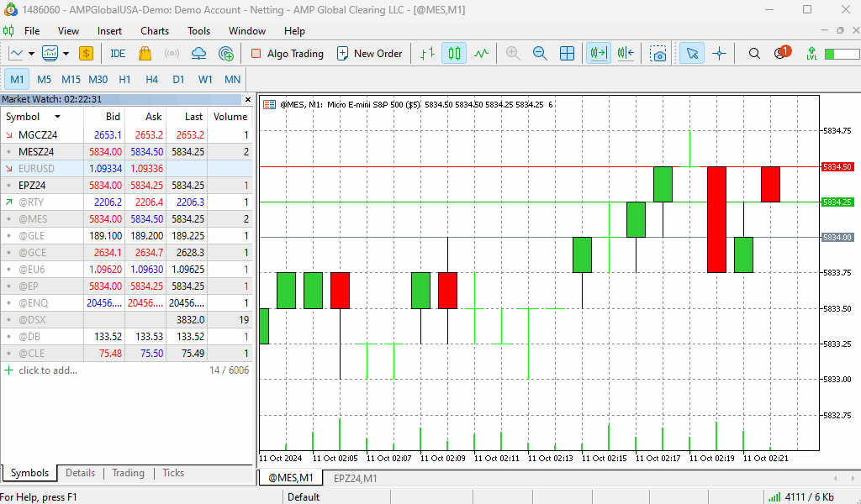Select the H1 timeframe button
Viewport: 861px width, 504px height.
pos(124,80)
